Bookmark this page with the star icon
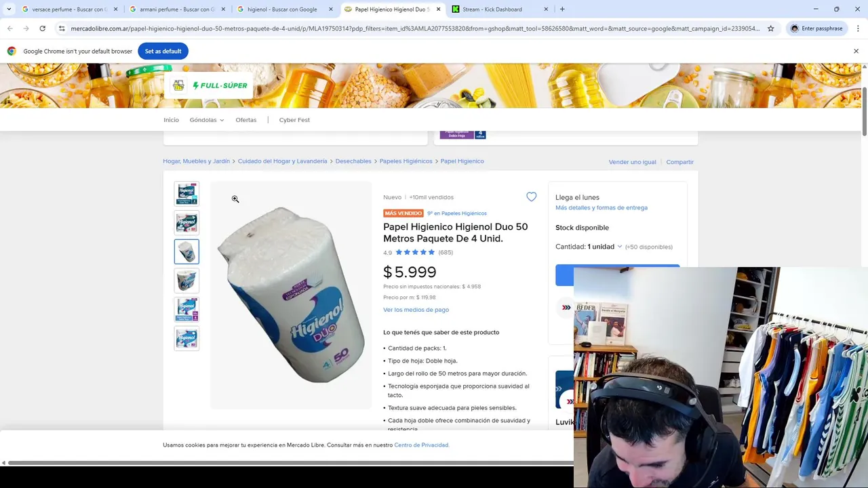This screenshot has height=488, width=868. click(x=771, y=28)
